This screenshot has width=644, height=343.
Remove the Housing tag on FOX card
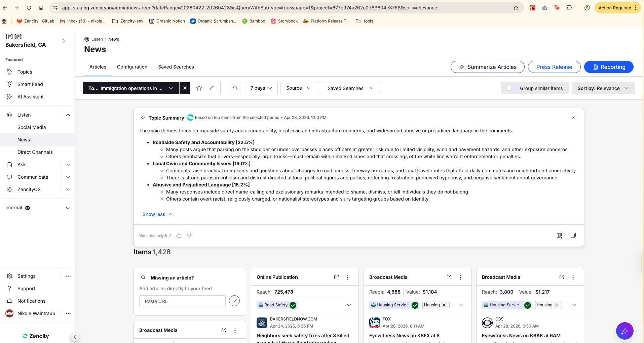coord(444,305)
